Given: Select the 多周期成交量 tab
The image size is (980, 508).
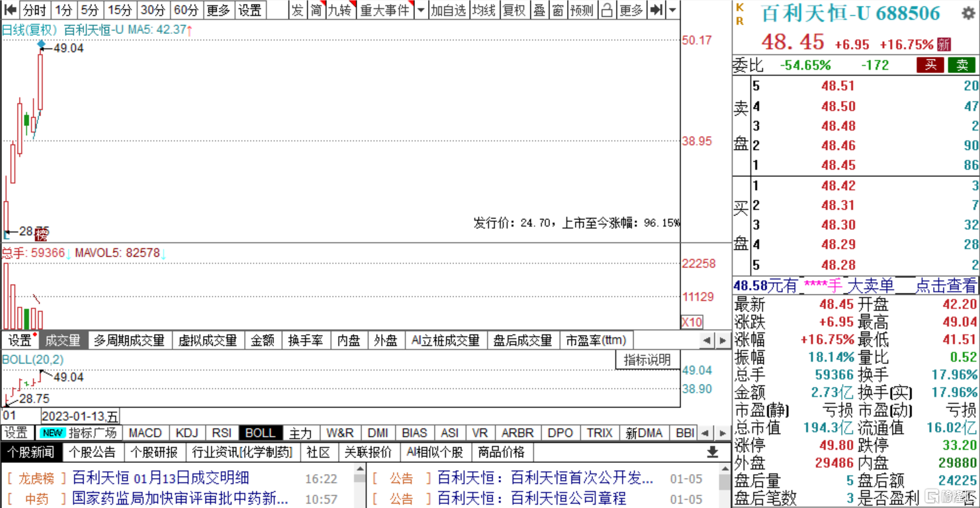Looking at the screenshot, I should (x=129, y=340).
